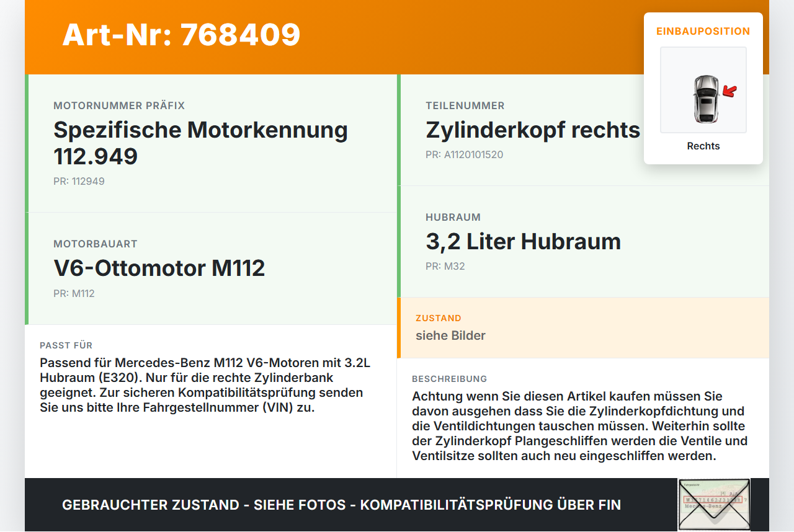
Task: Select the BESCHREIBUNG heading
Action: (450, 379)
